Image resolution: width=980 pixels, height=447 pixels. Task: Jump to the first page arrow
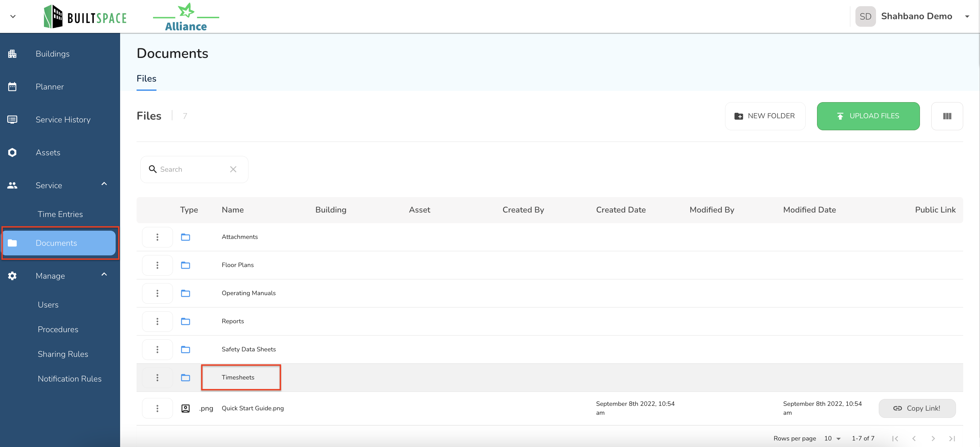895,438
